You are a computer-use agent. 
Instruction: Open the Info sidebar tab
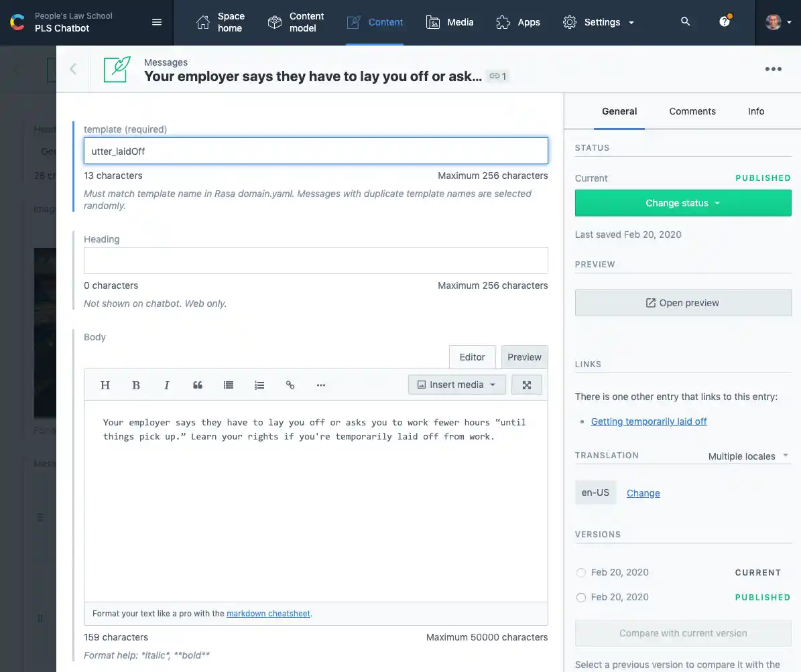(756, 111)
